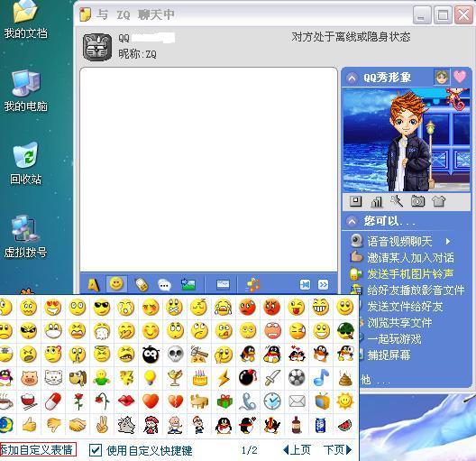The width and height of the screenshot is (476, 461).
Task: Select the light bulb emoticon
Action: [x=150, y=378]
